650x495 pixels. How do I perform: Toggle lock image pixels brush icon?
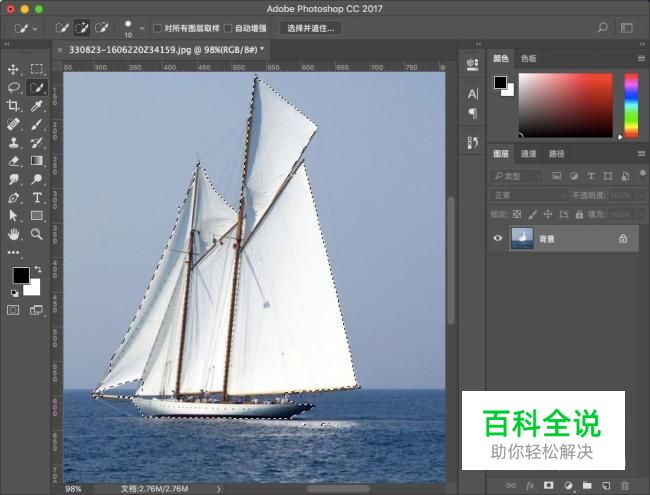pyautogui.click(x=533, y=214)
